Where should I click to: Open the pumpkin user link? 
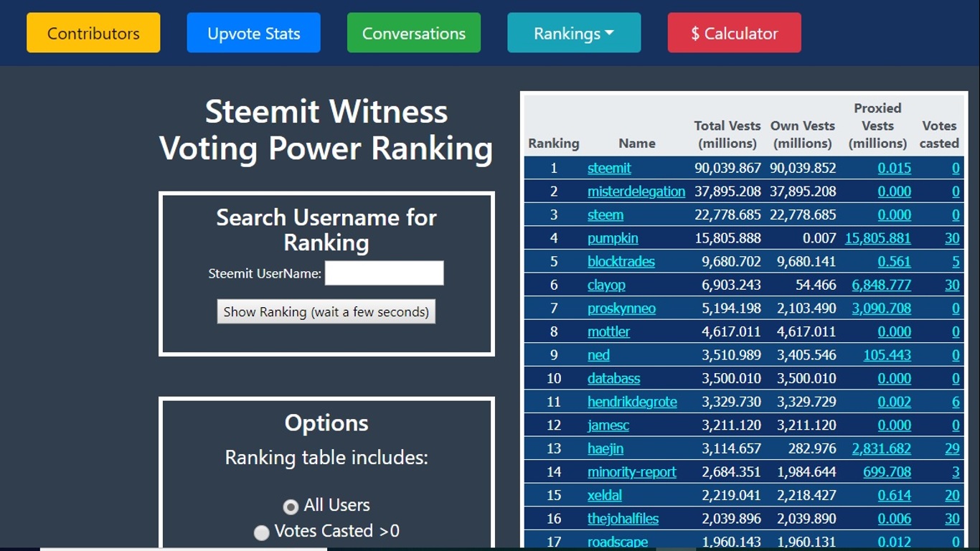pyautogui.click(x=613, y=238)
